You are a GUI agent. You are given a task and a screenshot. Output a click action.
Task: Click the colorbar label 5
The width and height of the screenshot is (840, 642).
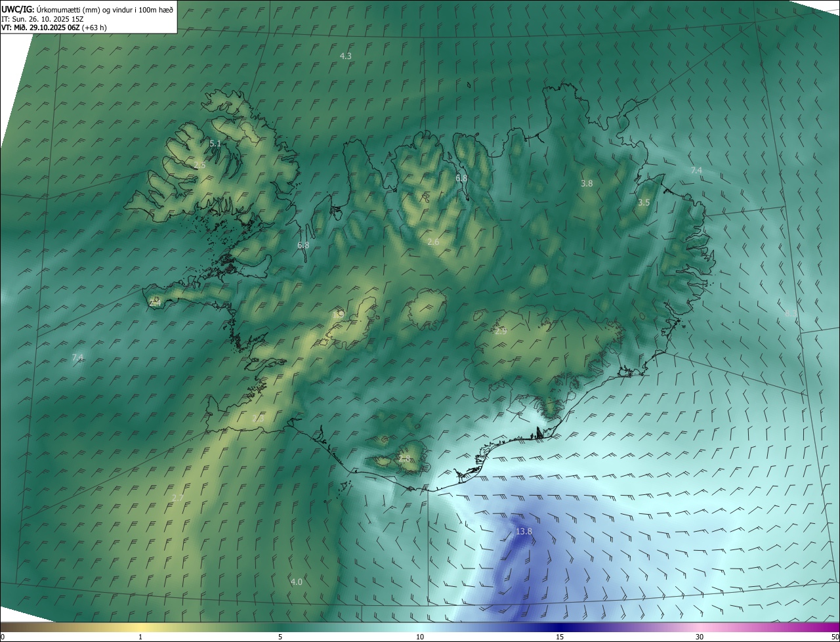280,637
